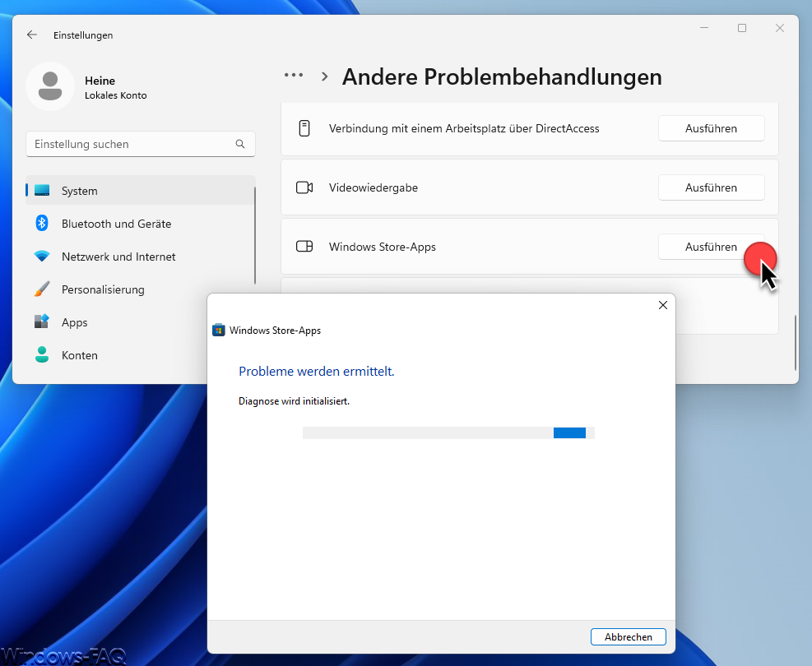The width and height of the screenshot is (812, 666).
Task: Go back with the Einstellungen back arrow
Action: pyautogui.click(x=32, y=35)
